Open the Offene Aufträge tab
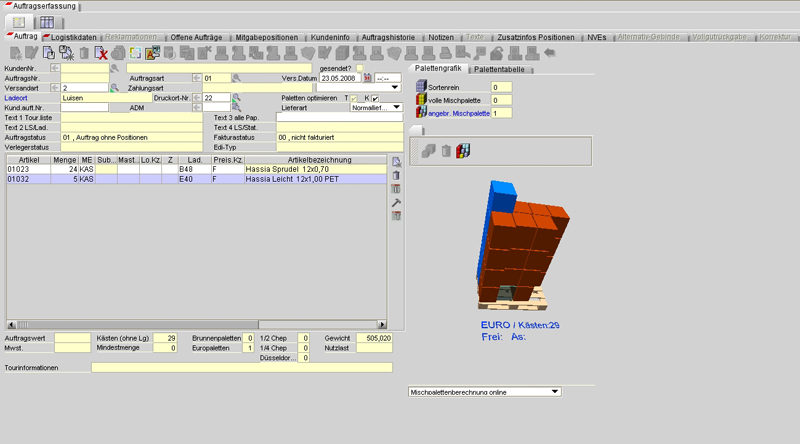 tap(196, 37)
